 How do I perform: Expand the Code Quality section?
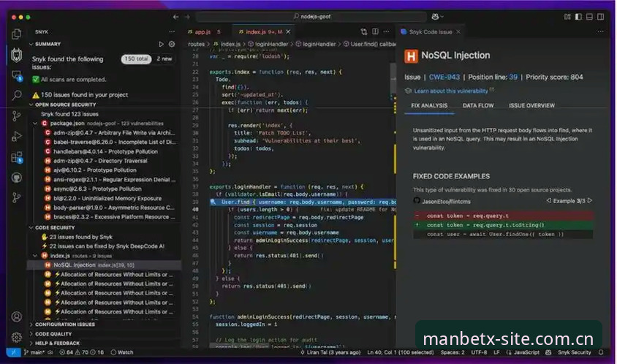coord(31,334)
